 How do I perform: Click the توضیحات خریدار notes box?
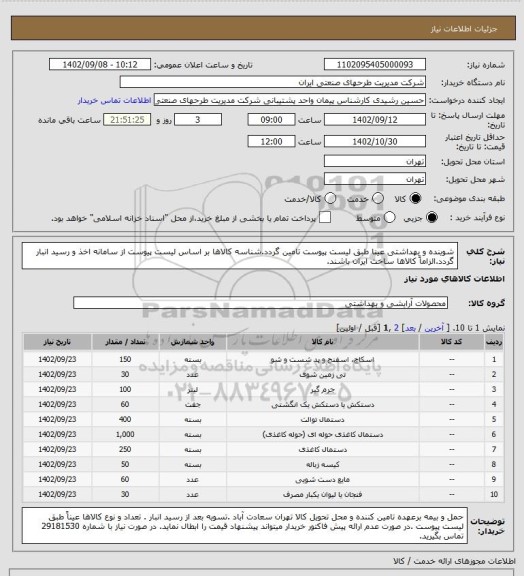pyautogui.click(x=245, y=526)
